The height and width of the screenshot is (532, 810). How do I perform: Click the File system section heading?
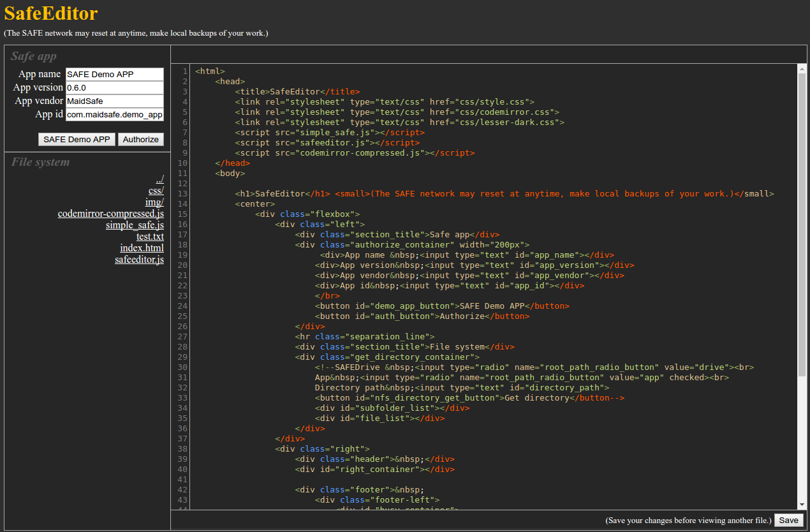40,162
